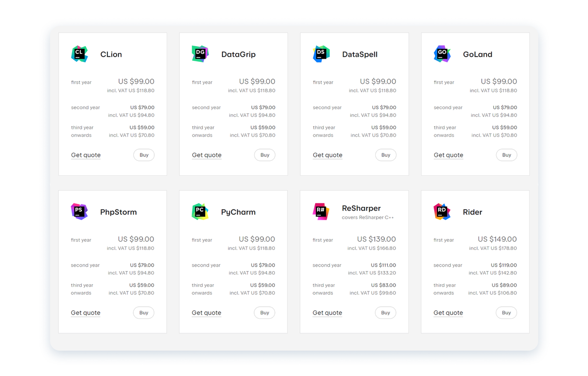Buy the GoLand license

point(507,155)
